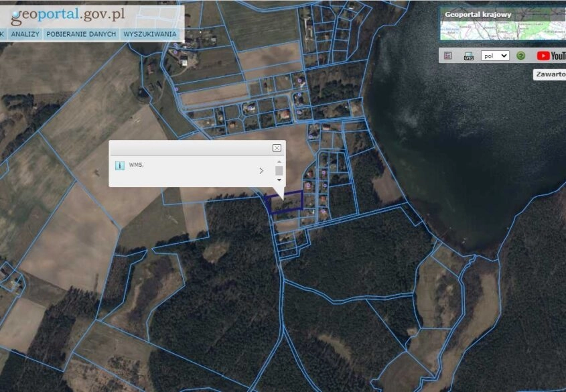
Task: Close the WMS info popup
Action: tap(277, 148)
